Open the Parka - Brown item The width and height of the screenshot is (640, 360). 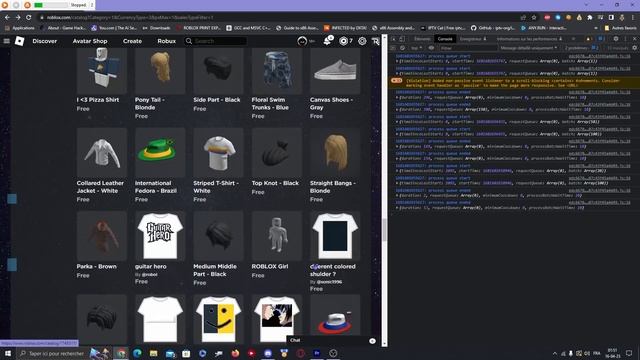pos(102,245)
